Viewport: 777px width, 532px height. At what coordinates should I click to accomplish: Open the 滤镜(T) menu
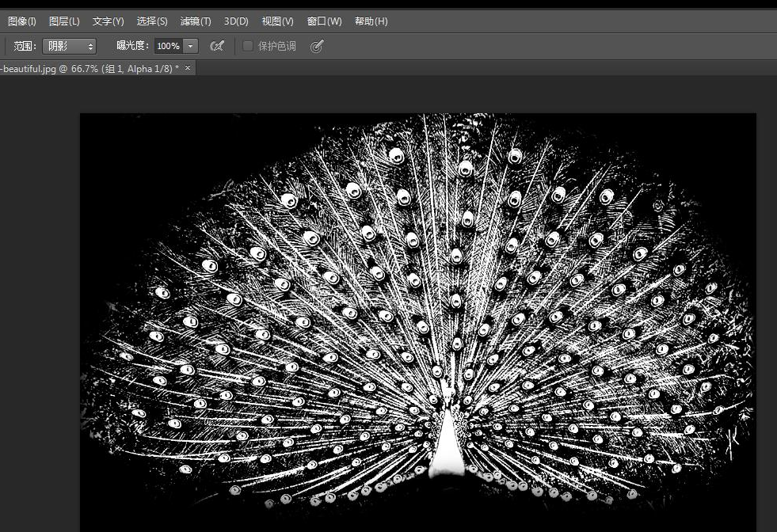[x=196, y=21]
